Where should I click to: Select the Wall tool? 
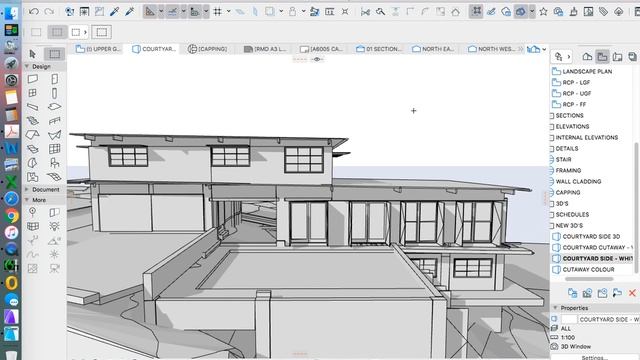(x=33, y=79)
